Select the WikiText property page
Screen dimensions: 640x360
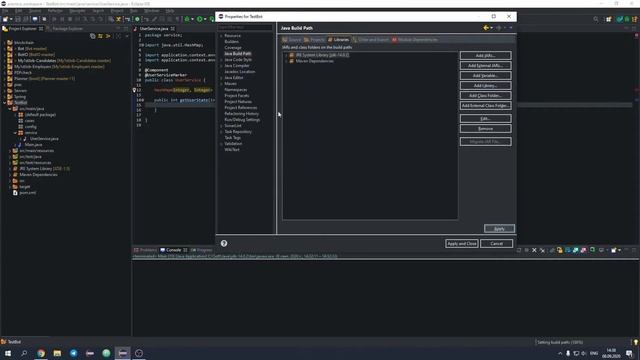232,149
